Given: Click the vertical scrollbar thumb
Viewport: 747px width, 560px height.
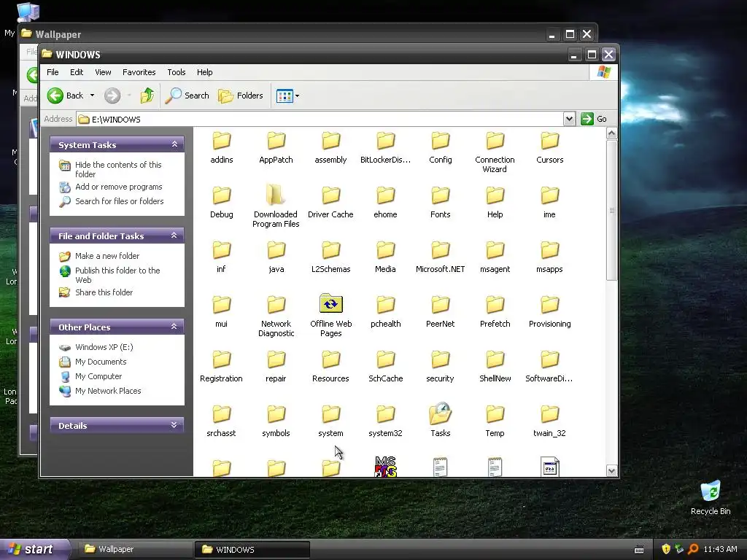Looking at the screenshot, I should pos(612,210).
